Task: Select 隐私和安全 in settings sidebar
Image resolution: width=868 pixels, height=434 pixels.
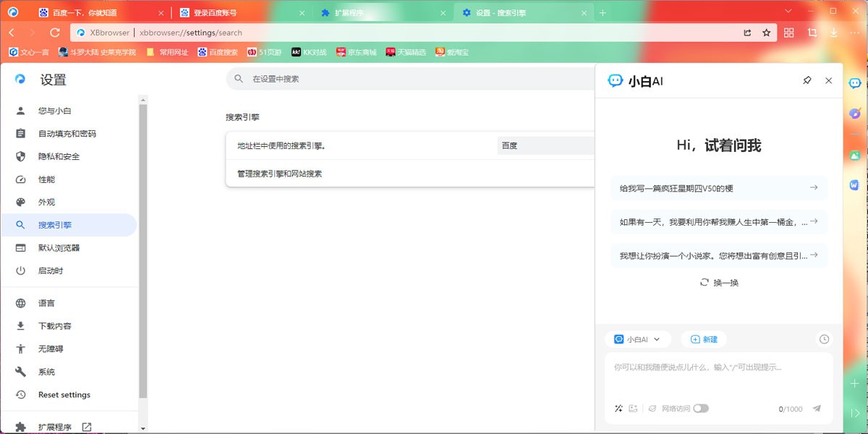Action: 59,156
